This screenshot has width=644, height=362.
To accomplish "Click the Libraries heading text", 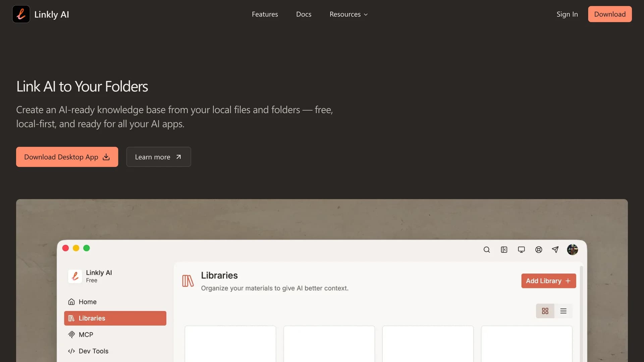I will pos(219,275).
